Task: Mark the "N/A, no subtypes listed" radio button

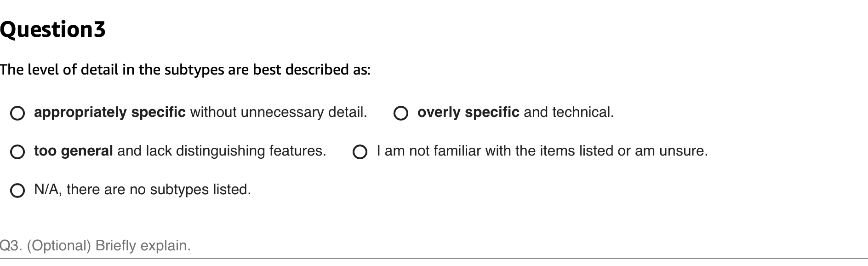Action: coord(17,191)
